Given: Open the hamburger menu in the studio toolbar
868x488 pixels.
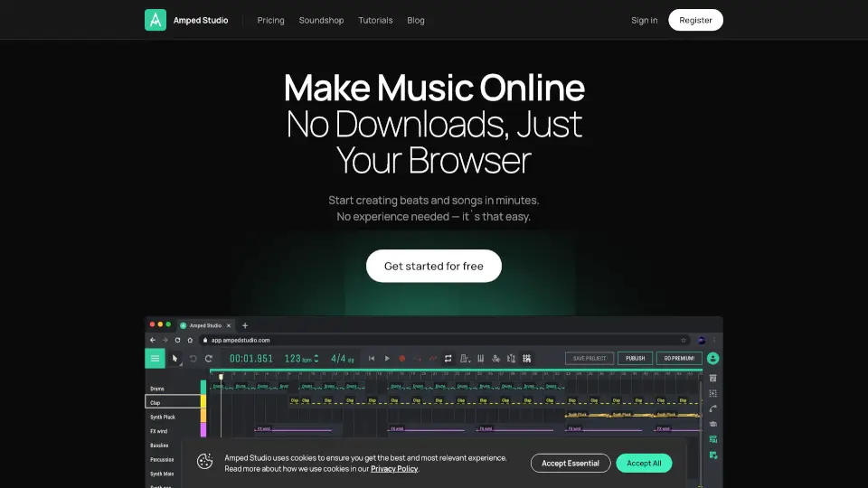Looking at the screenshot, I should coord(155,359).
